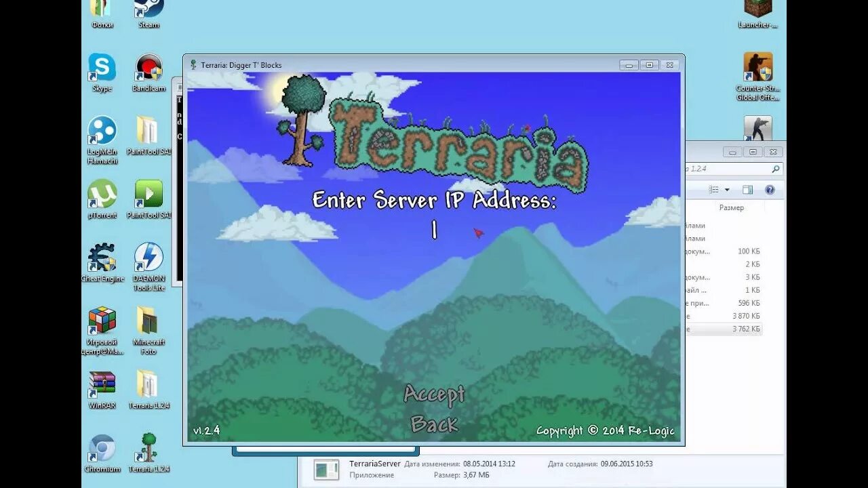Select the row sized 596 КБ
868x488 pixels.
tap(723, 303)
